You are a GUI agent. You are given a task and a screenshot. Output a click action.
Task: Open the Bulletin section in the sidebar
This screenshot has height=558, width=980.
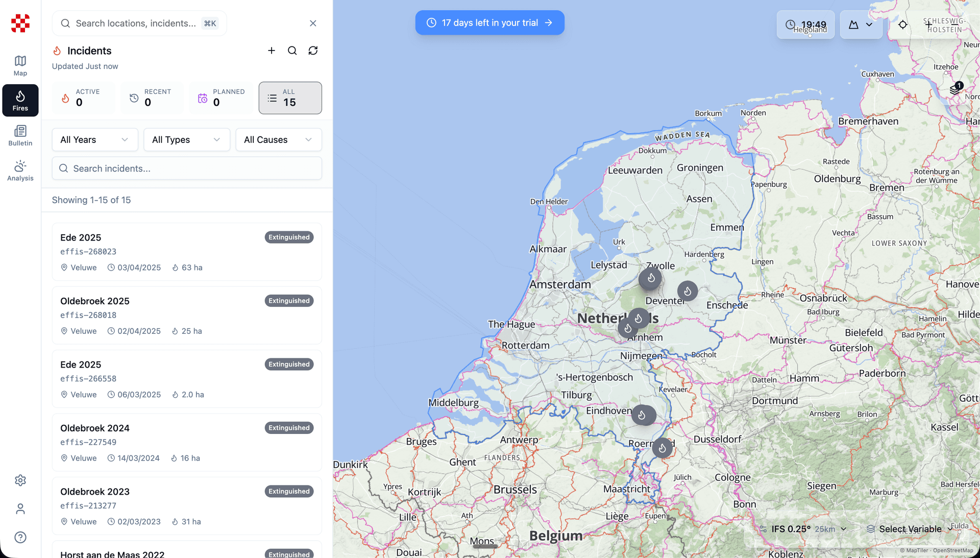[x=20, y=136]
